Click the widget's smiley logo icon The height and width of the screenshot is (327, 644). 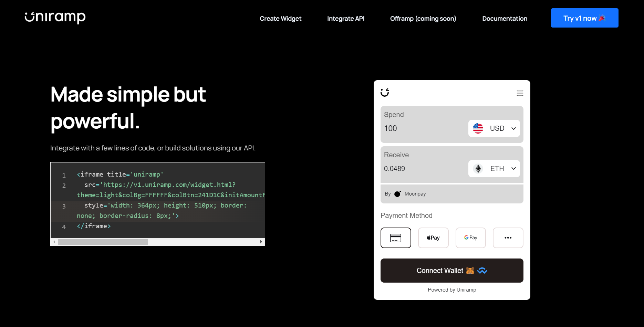coord(385,92)
